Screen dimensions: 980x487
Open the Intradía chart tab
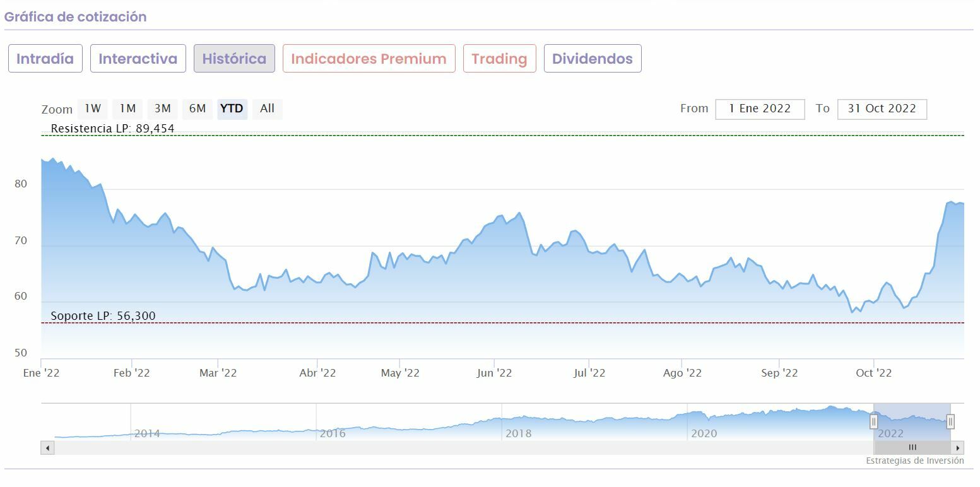(x=45, y=59)
